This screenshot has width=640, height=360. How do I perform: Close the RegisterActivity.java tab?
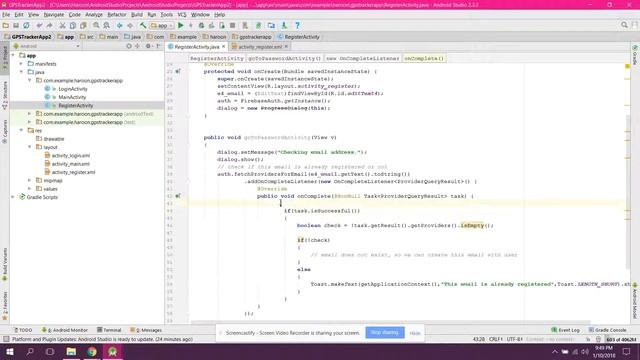tap(224, 47)
